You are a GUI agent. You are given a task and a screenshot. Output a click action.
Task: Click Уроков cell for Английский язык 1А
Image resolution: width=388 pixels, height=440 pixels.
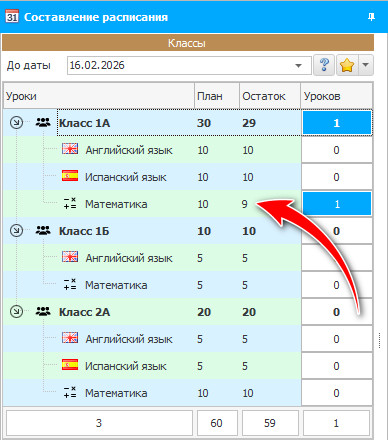point(337,150)
